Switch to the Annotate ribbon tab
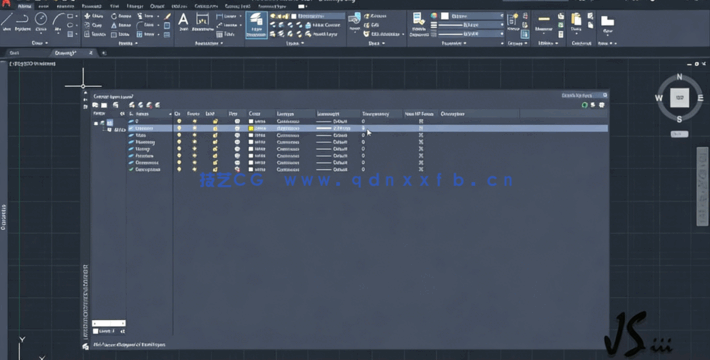The width and height of the screenshot is (710, 360). 65,6
